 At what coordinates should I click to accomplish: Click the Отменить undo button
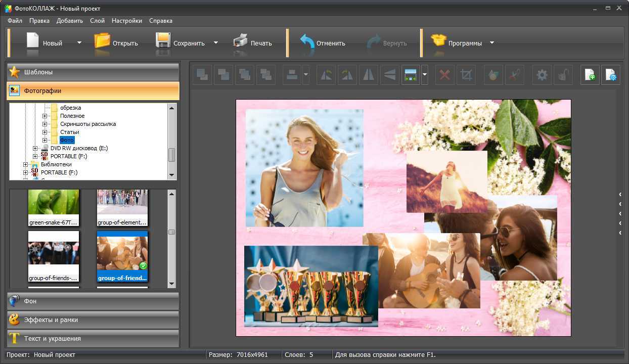click(x=323, y=43)
